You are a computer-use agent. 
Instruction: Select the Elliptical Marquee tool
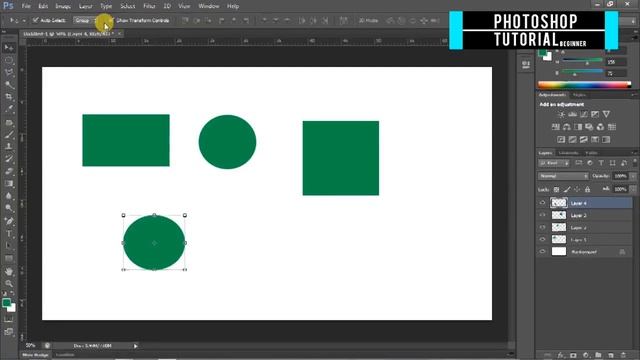[9, 60]
